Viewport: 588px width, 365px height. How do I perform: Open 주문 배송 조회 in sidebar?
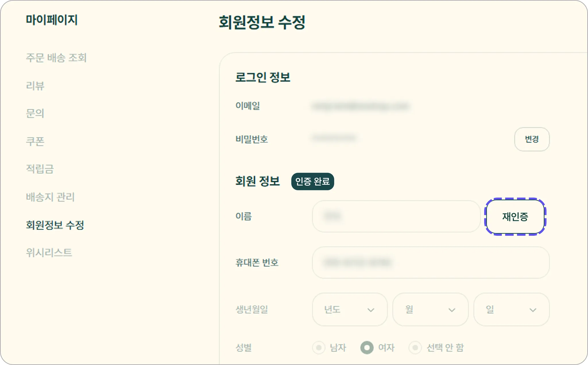pos(56,58)
